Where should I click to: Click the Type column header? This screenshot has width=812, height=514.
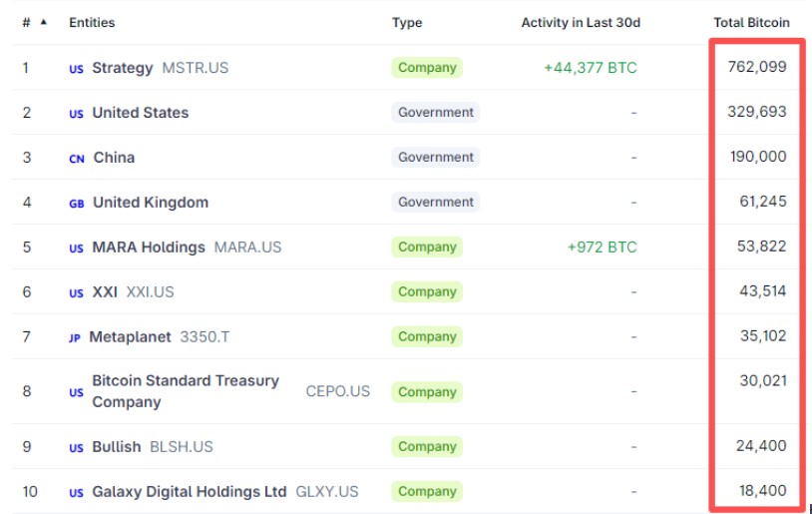click(x=407, y=23)
